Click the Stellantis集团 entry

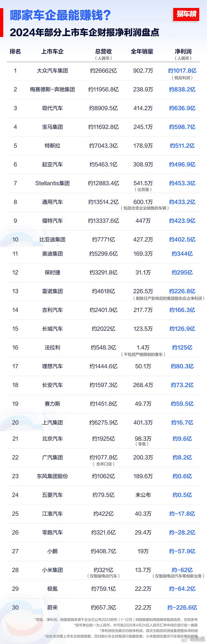pos(52,183)
